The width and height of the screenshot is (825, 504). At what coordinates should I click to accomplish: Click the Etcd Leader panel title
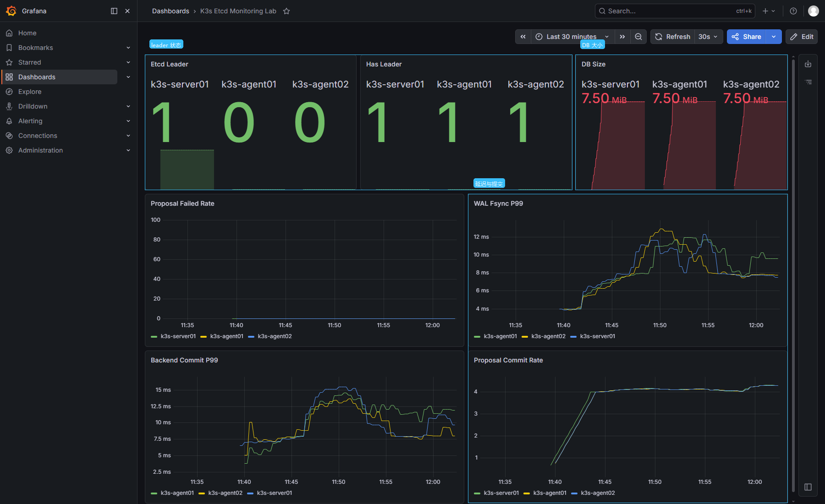(x=170, y=64)
